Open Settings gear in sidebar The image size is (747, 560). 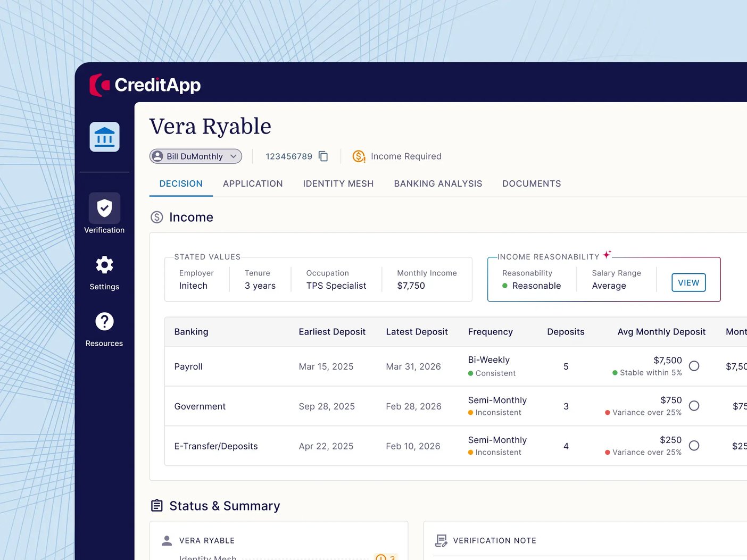[x=104, y=265]
